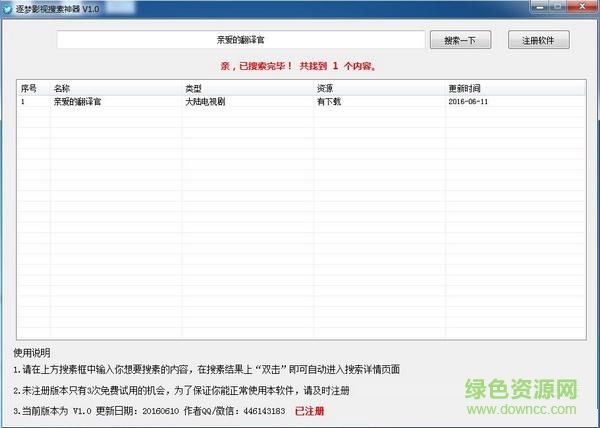Sort by the 资源 column header

tap(380, 89)
